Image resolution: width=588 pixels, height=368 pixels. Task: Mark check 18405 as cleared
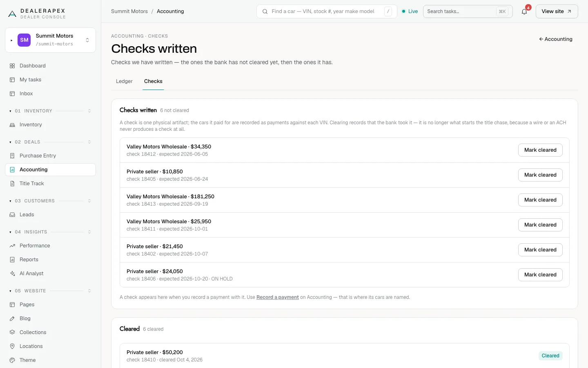pyautogui.click(x=540, y=175)
